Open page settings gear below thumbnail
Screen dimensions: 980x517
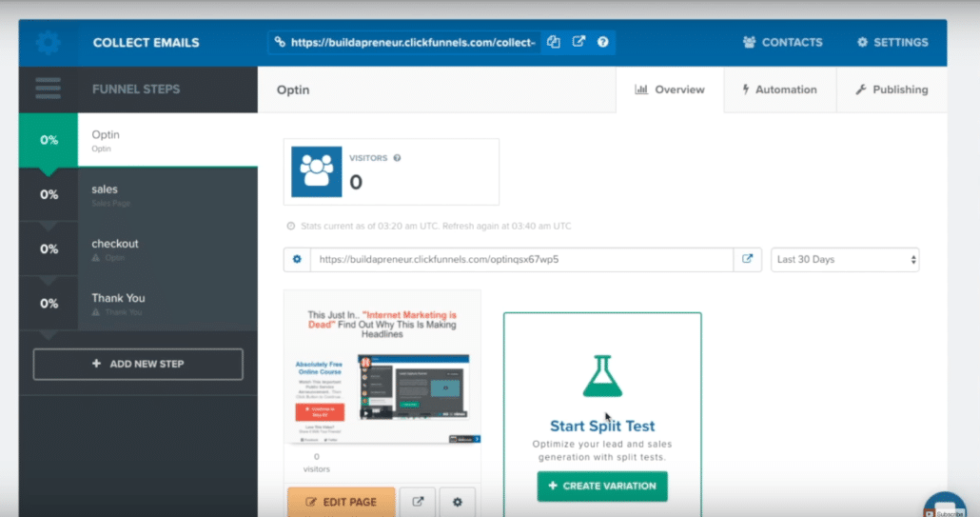[x=458, y=502]
